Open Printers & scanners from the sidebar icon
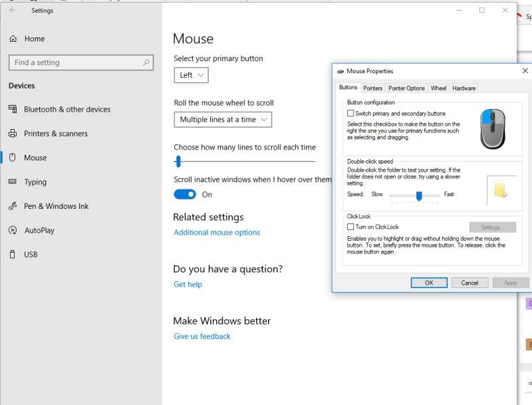Screen dimensions: 532x405 (x=12, y=134)
